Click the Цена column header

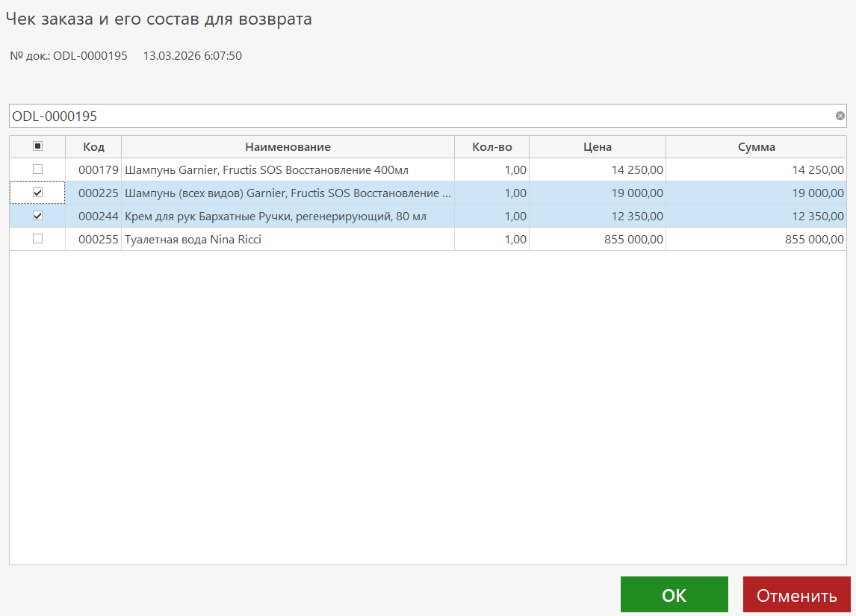pyautogui.click(x=597, y=147)
